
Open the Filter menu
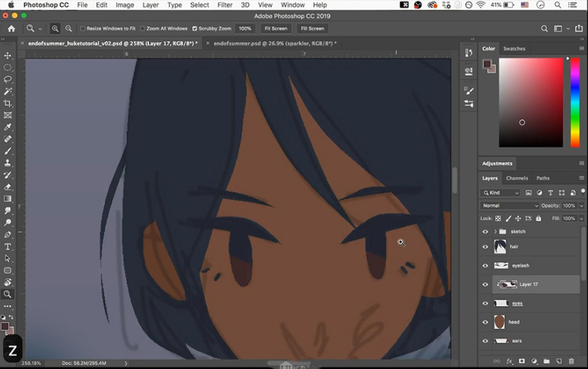click(225, 5)
